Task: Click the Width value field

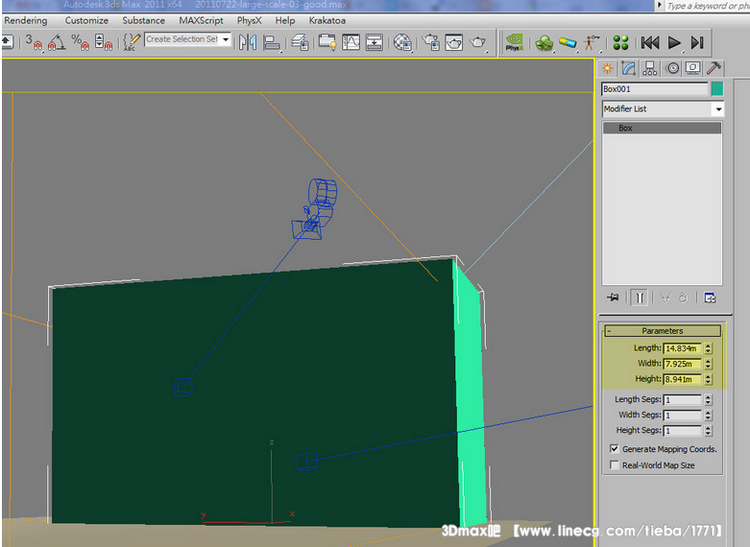Action: (x=682, y=363)
